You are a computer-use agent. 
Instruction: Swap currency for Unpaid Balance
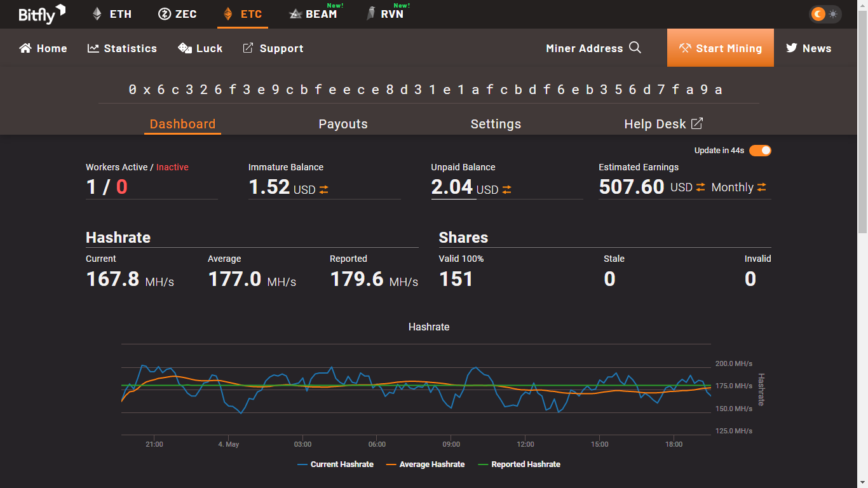(506, 189)
